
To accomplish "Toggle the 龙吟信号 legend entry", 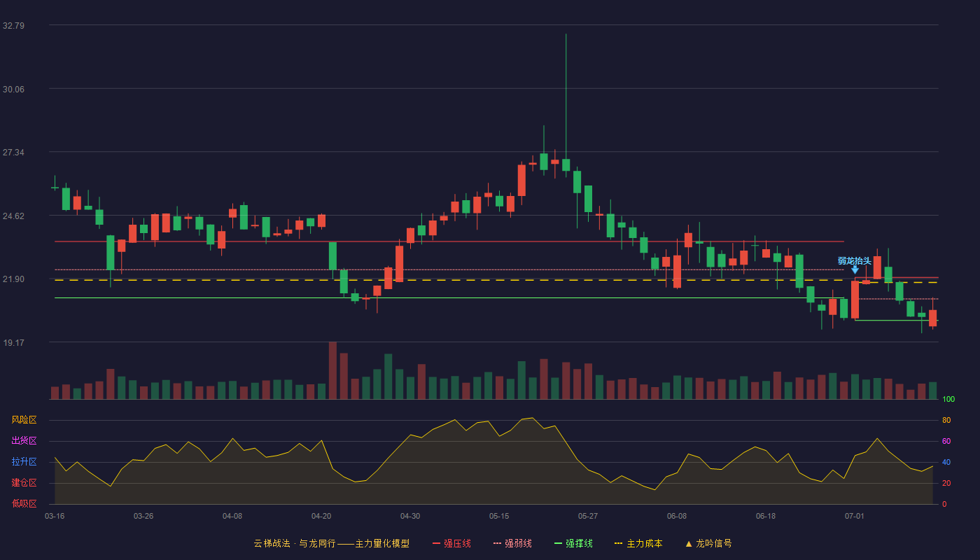I will [x=708, y=543].
